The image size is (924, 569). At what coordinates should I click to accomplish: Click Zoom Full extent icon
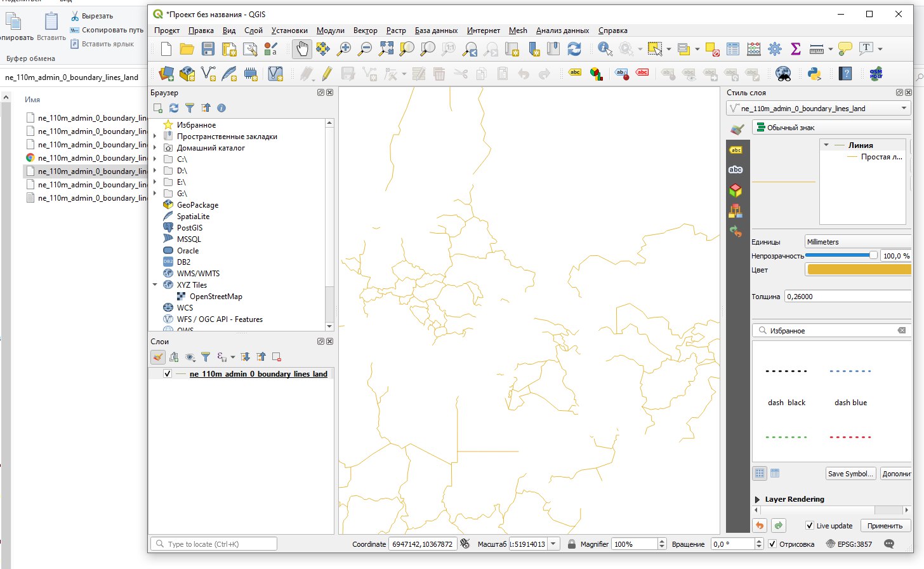tap(386, 49)
